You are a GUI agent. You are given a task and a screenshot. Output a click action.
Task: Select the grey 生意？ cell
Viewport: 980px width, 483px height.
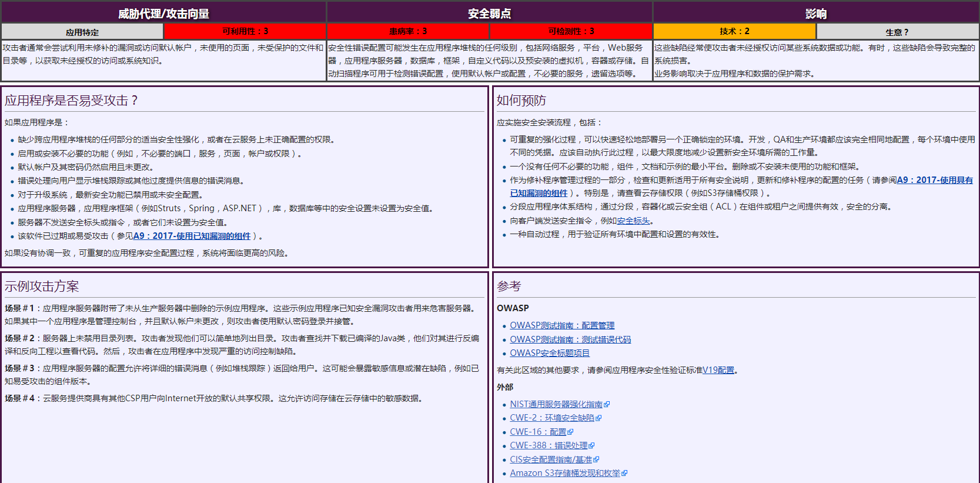[x=898, y=32]
